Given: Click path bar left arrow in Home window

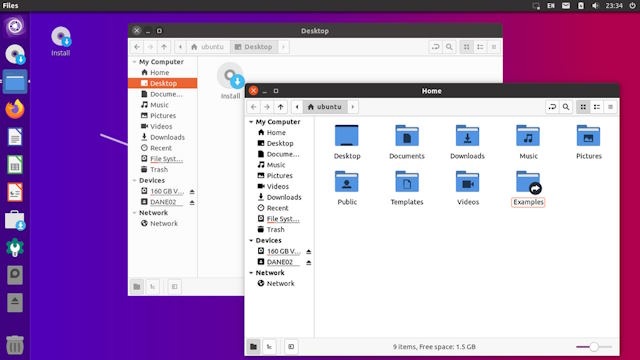Looking at the screenshot, I should pyautogui.click(x=297, y=107).
